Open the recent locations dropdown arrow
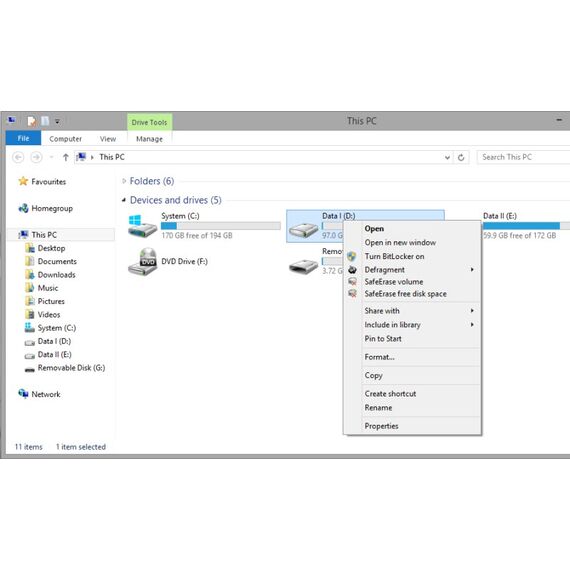The width and height of the screenshot is (570, 570). click(x=52, y=157)
